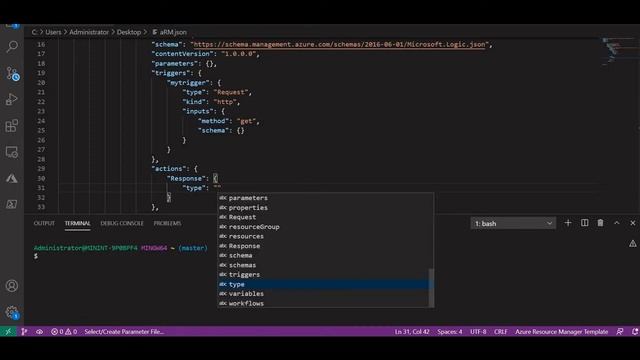Click the 'Administrator' breadcrumb segment
This screenshot has width=640, height=360.
click(x=89, y=32)
